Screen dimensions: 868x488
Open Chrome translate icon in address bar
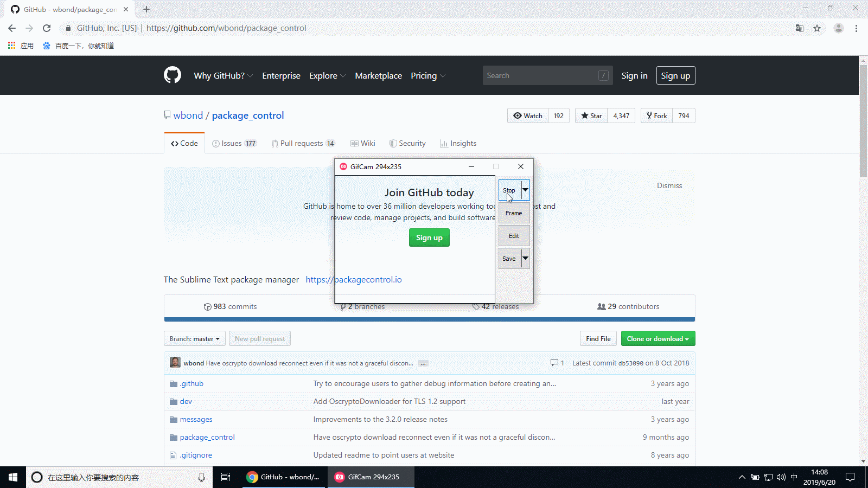click(799, 28)
